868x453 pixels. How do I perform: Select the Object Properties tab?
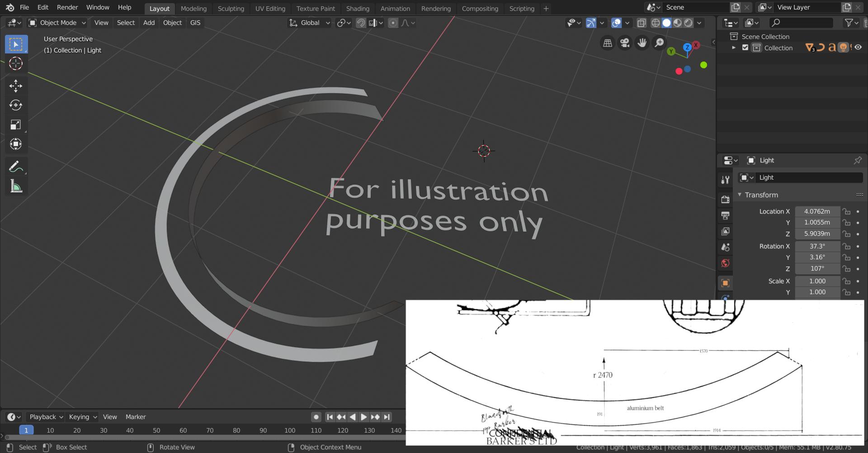click(725, 283)
